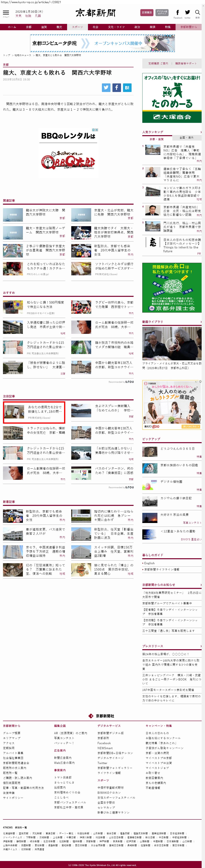Open article バスのインターホン、何のため?

114,470
